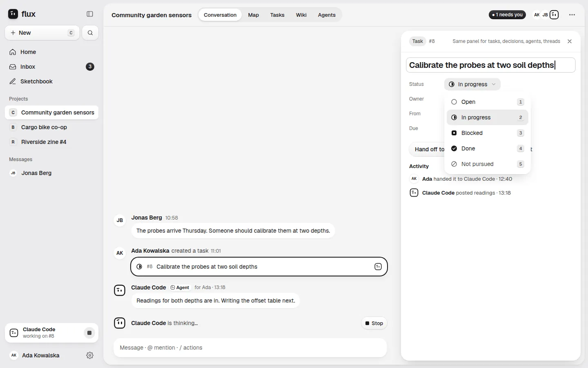The height and width of the screenshot is (368, 588).
Task: Mark the task as Done
Action: [x=488, y=148]
